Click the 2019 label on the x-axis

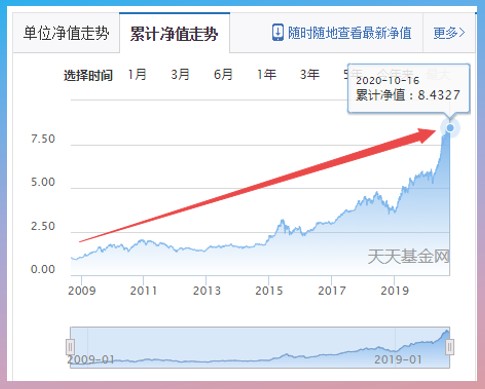tap(395, 291)
